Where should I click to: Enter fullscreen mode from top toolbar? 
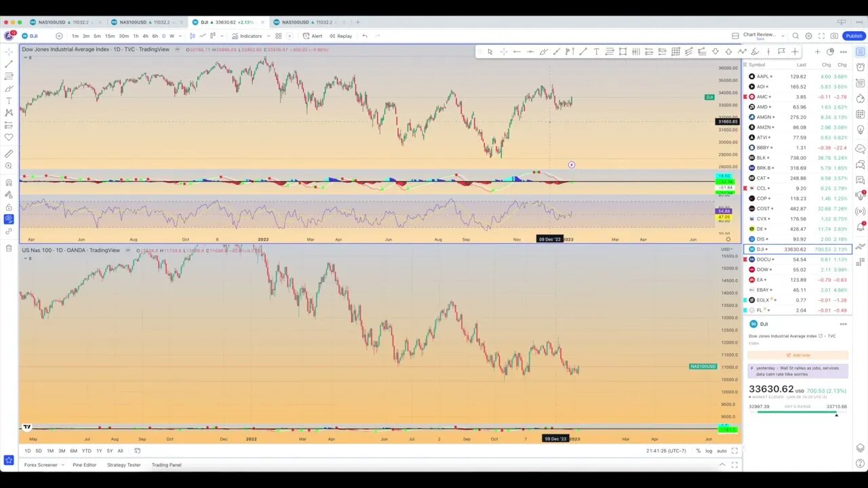point(821,36)
